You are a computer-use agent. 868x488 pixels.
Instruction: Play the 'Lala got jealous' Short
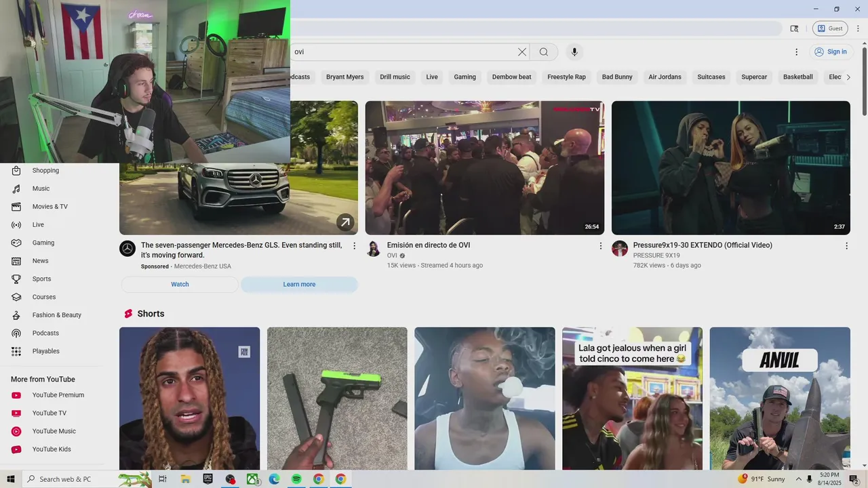(x=632, y=399)
